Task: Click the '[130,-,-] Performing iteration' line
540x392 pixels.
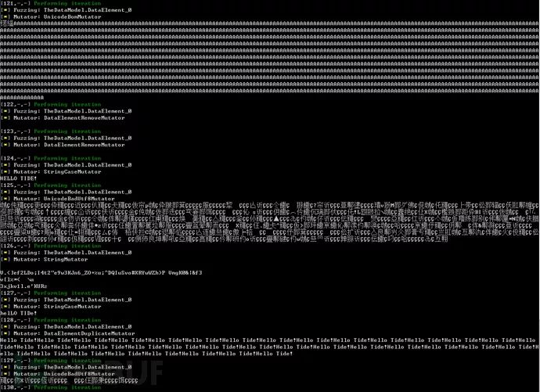Action: point(51,387)
